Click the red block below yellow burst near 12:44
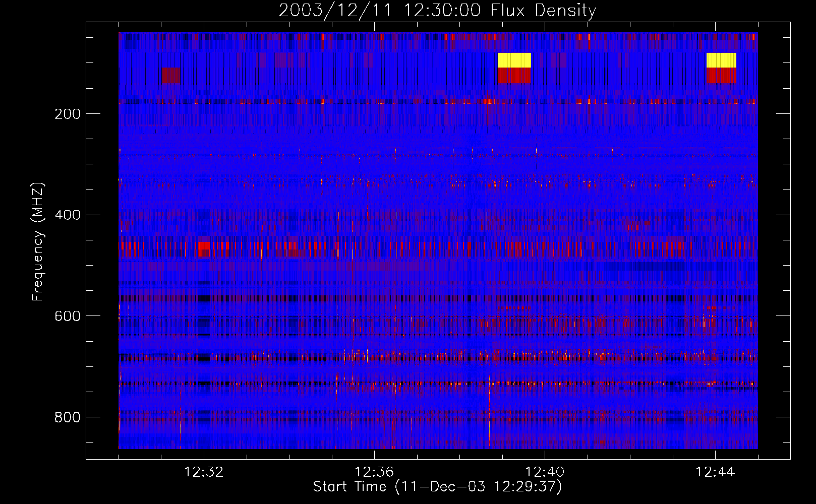This screenshot has width=816, height=504. (721, 75)
